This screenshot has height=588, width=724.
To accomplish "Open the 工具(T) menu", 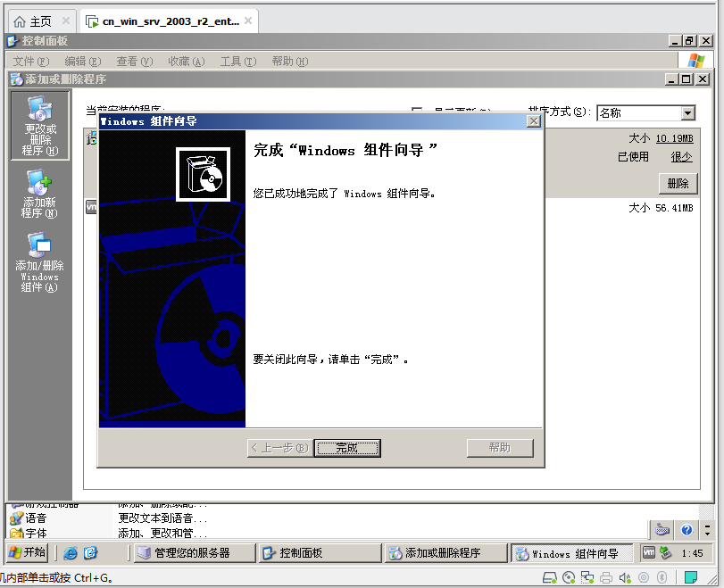I will 238,61.
